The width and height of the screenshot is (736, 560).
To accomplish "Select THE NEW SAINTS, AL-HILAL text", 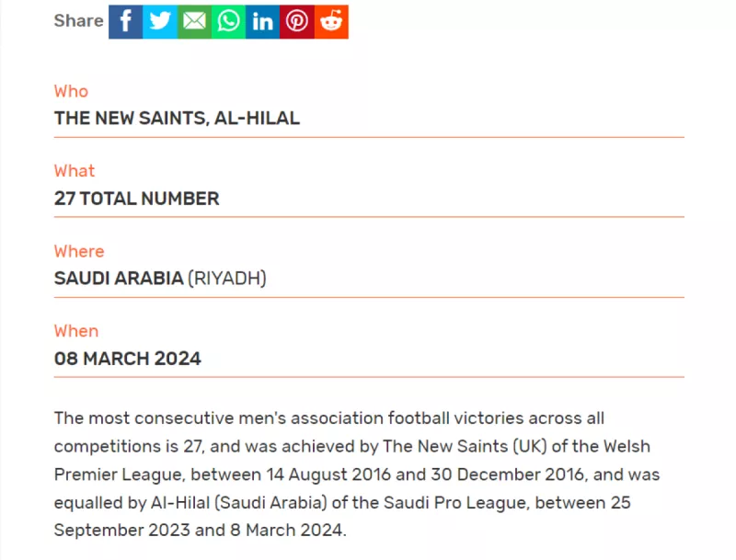I will (x=176, y=118).
